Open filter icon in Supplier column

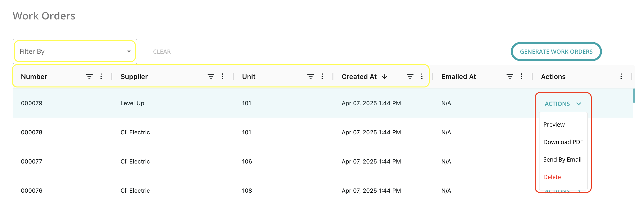[211, 77]
